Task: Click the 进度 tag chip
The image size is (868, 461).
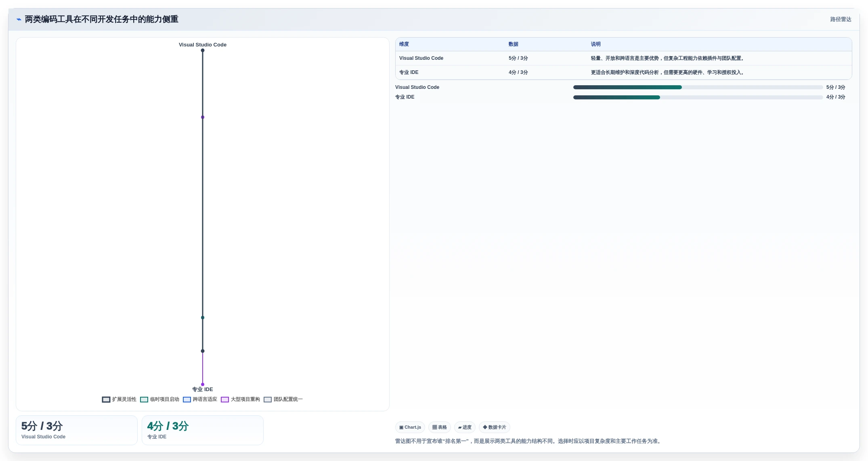Action: coord(465,427)
